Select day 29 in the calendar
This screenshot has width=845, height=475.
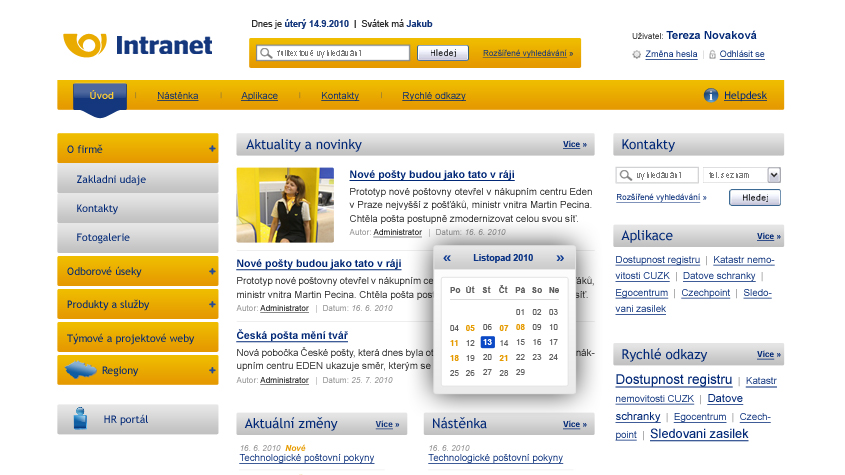coord(520,372)
